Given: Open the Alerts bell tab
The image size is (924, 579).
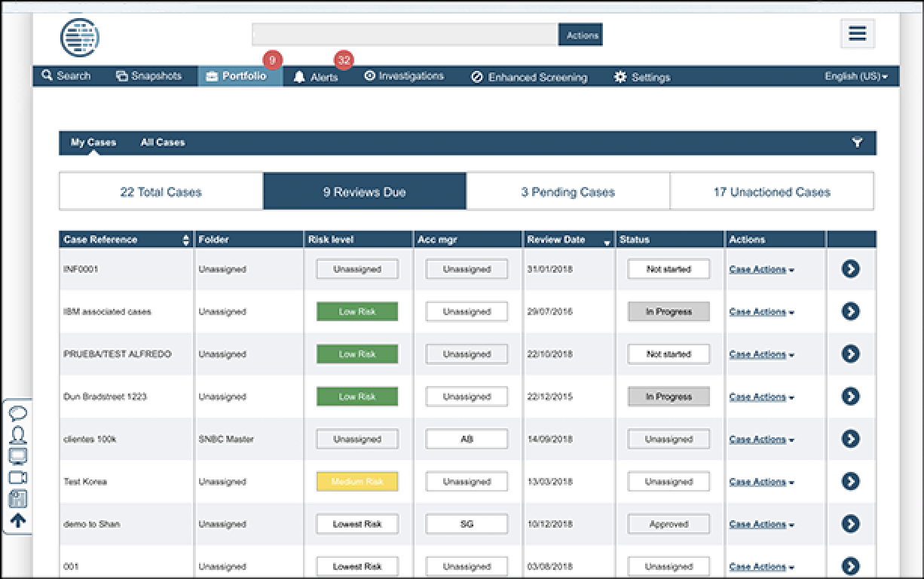Looking at the screenshot, I should click(x=316, y=77).
